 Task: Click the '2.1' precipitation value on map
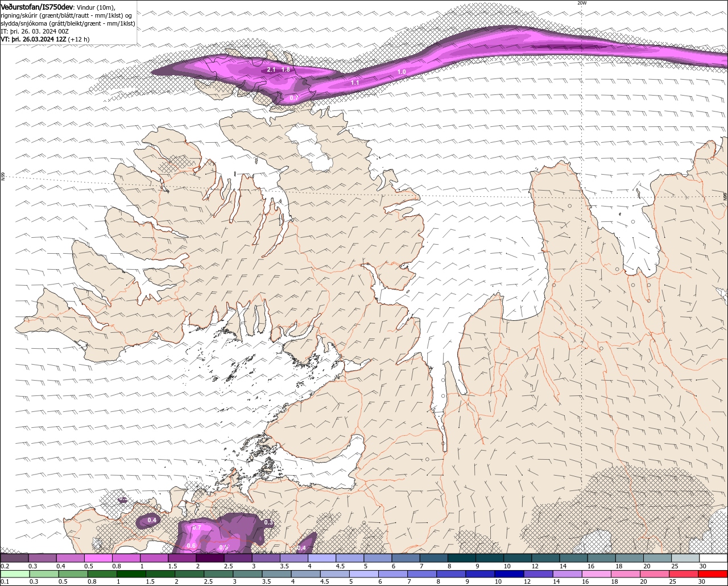[x=271, y=70]
